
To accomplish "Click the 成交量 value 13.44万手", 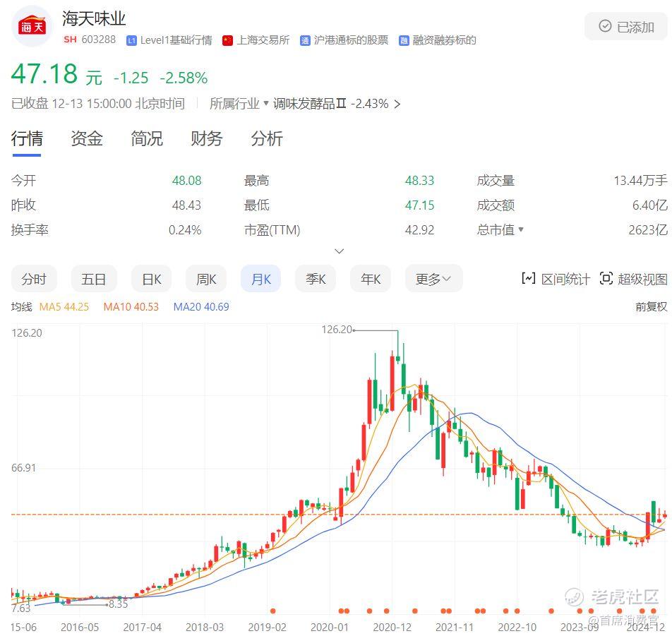I will [x=640, y=181].
